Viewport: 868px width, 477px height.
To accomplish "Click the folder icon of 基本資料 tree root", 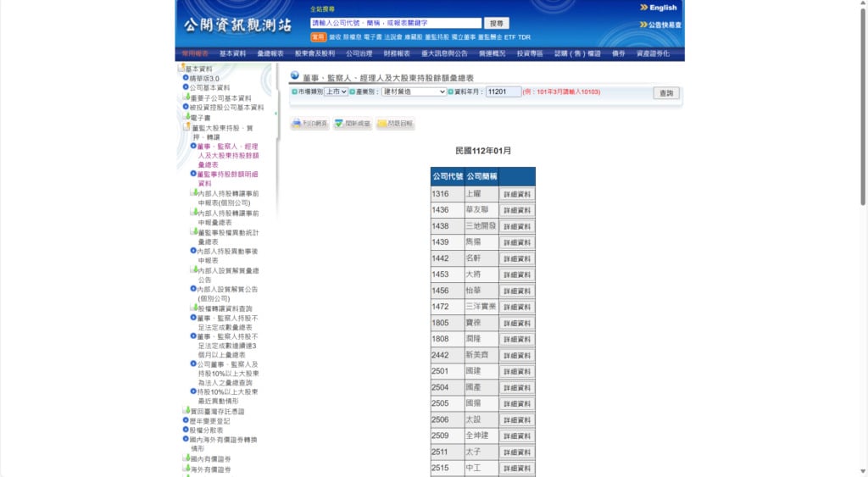I will point(181,68).
